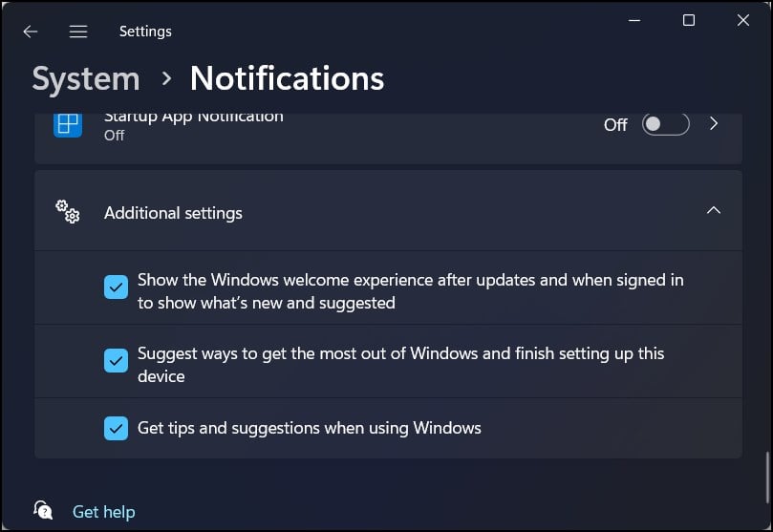Click the Additional settings gears icon
This screenshot has width=773, height=532.
tap(68, 211)
